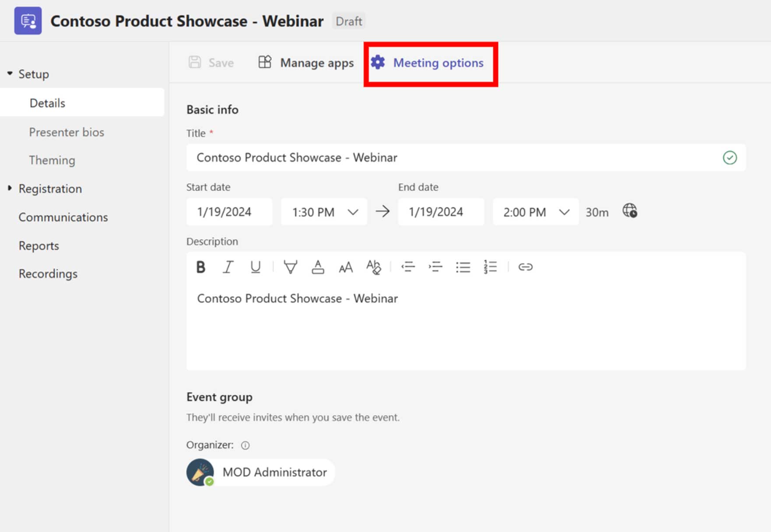This screenshot has height=532, width=771.
Task: Open the 1:30 PM start time dropdown
Action: tap(324, 212)
